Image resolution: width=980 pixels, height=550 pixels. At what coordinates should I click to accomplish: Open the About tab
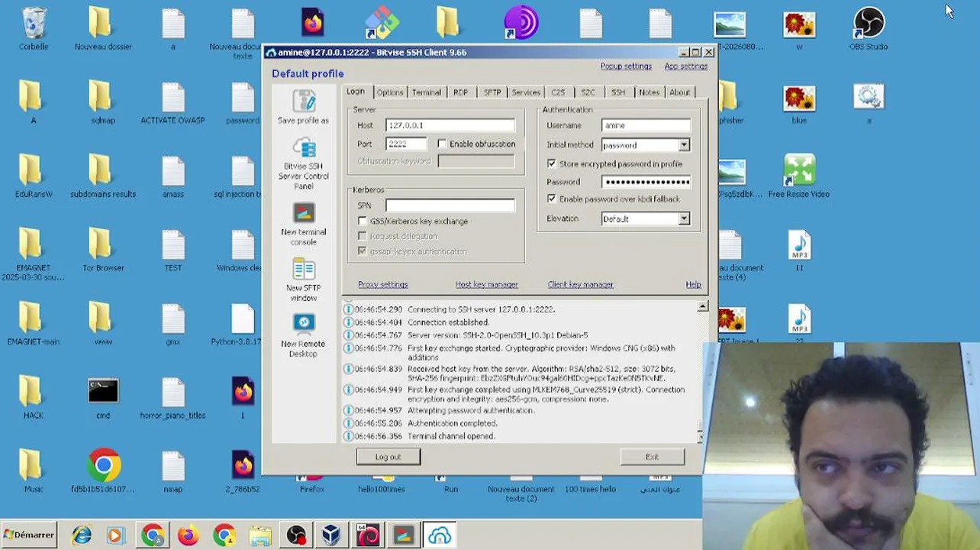pos(679,92)
